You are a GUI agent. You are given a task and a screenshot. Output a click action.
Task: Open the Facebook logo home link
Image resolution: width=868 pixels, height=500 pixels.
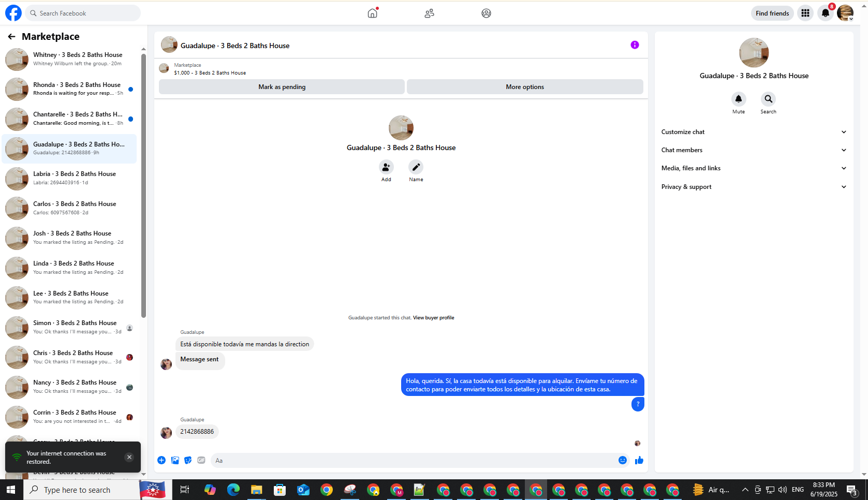[13, 13]
